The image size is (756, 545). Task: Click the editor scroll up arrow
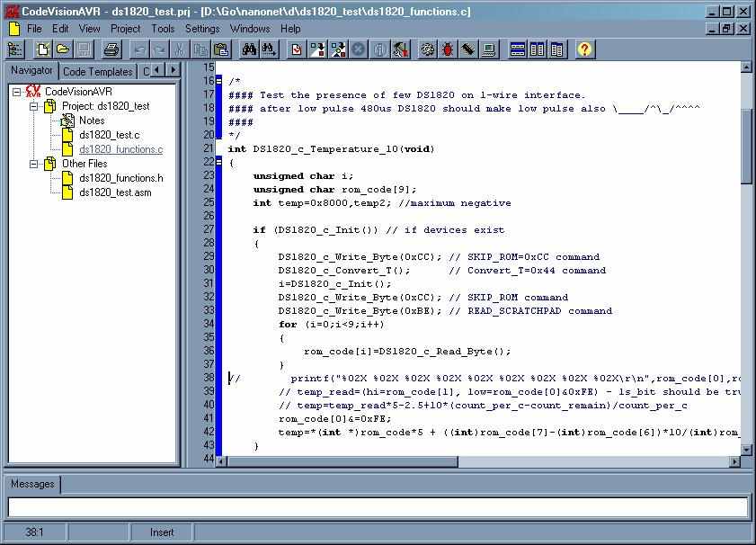pyautogui.click(x=746, y=67)
